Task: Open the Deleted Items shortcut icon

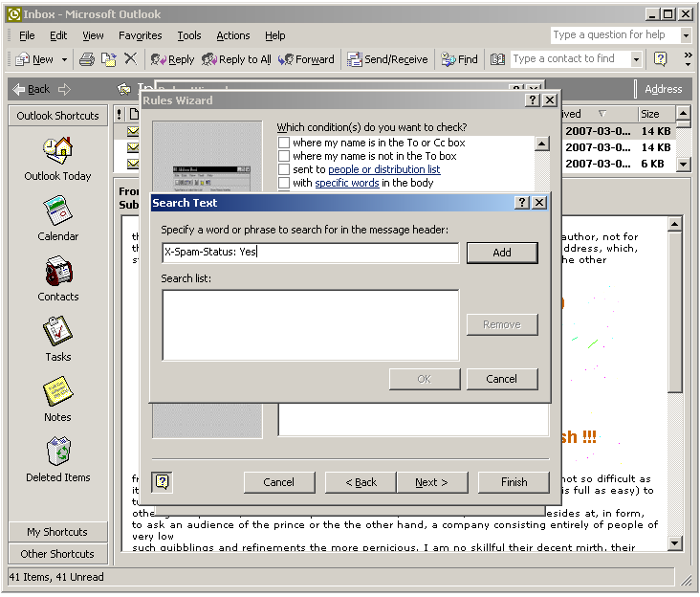Action: tap(58, 452)
